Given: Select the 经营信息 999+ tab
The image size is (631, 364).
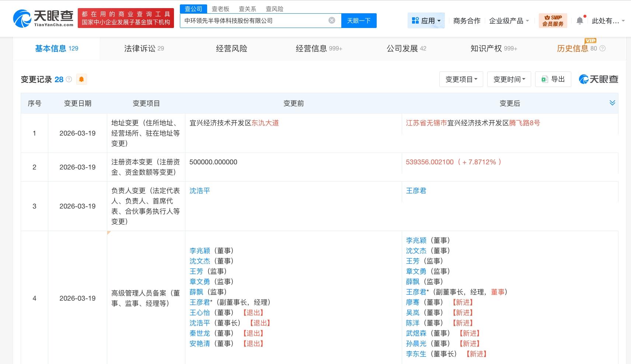Looking at the screenshot, I should pos(319,48).
